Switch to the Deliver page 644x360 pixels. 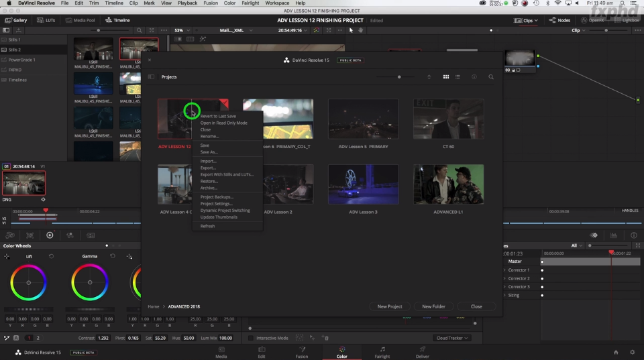(x=422, y=352)
